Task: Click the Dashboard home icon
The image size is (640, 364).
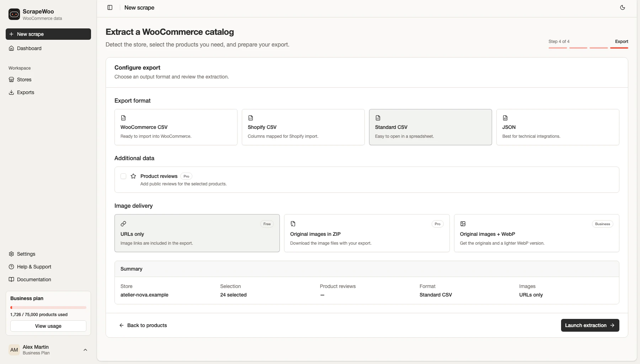Action: (x=11, y=48)
